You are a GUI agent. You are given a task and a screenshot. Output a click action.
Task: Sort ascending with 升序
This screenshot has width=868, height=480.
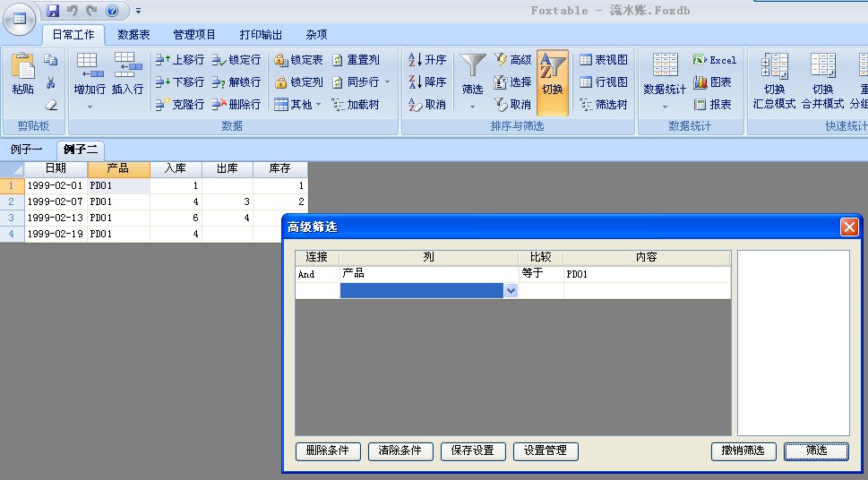[427, 60]
